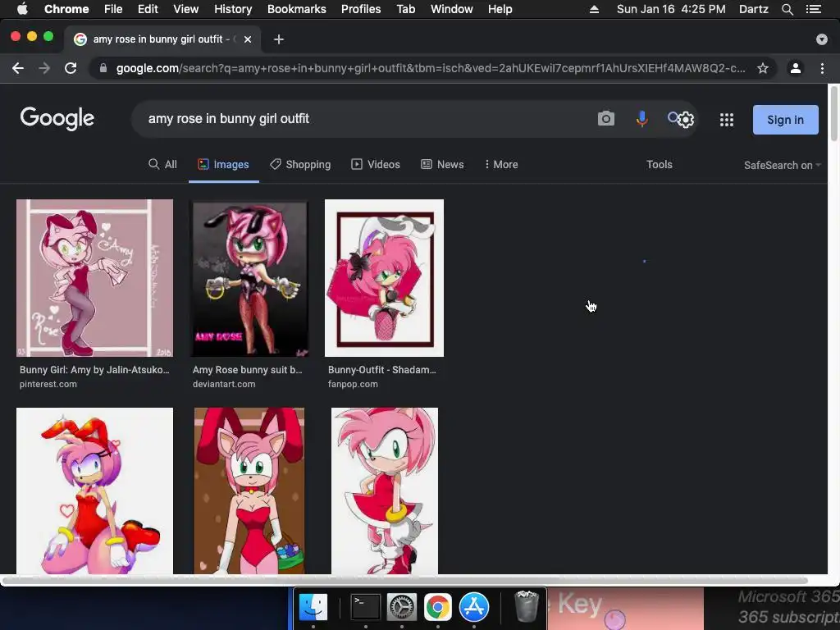Open the Profiles menu
This screenshot has width=840, height=630.
point(361,9)
